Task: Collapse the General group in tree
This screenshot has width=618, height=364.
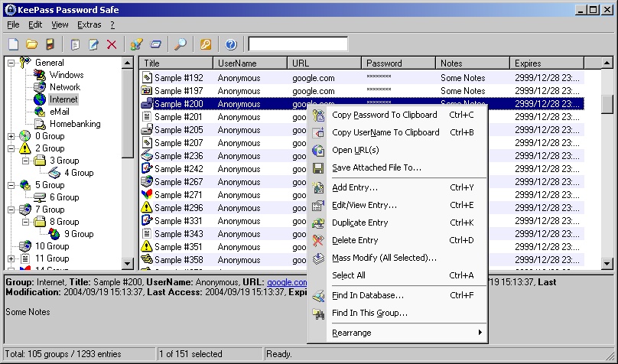Action: (11, 63)
